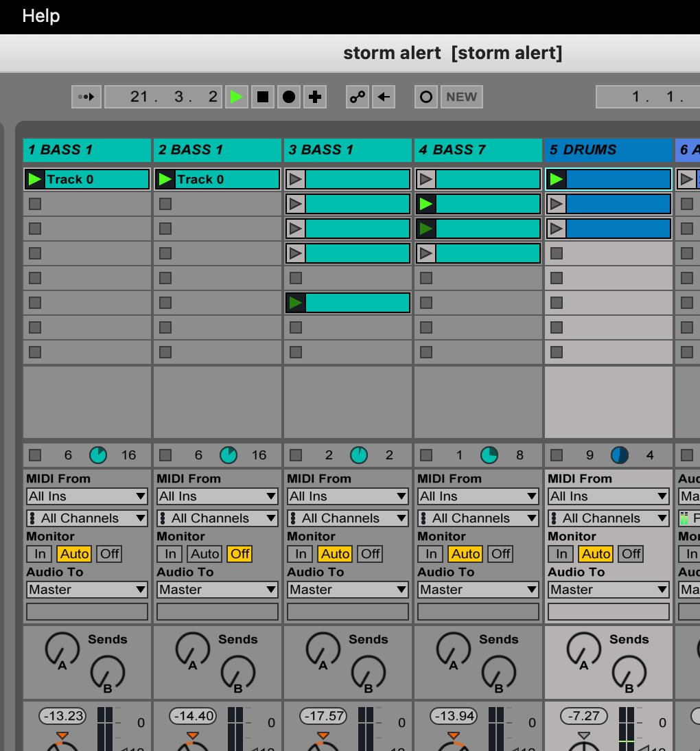700x751 pixels.
Task: Open MIDI From All Ins dropdown on 1 BASS 1
Action: pos(87,496)
